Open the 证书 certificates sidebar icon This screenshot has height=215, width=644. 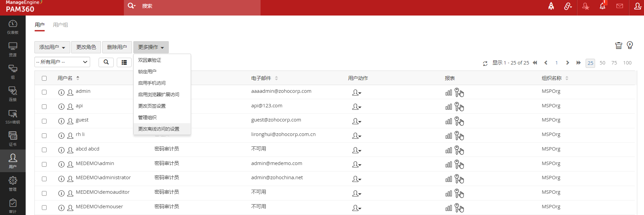point(12,139)
